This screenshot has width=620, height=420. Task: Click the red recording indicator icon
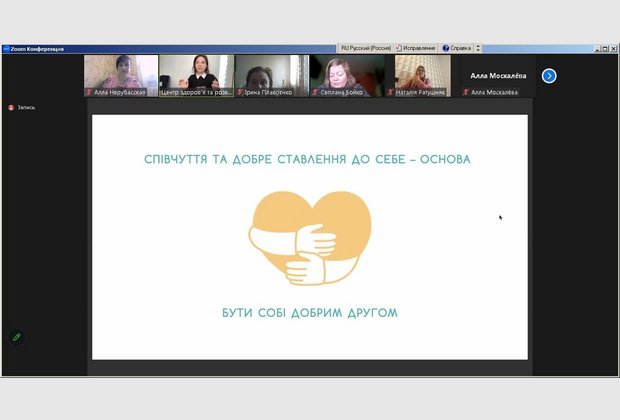coord(11,108)
